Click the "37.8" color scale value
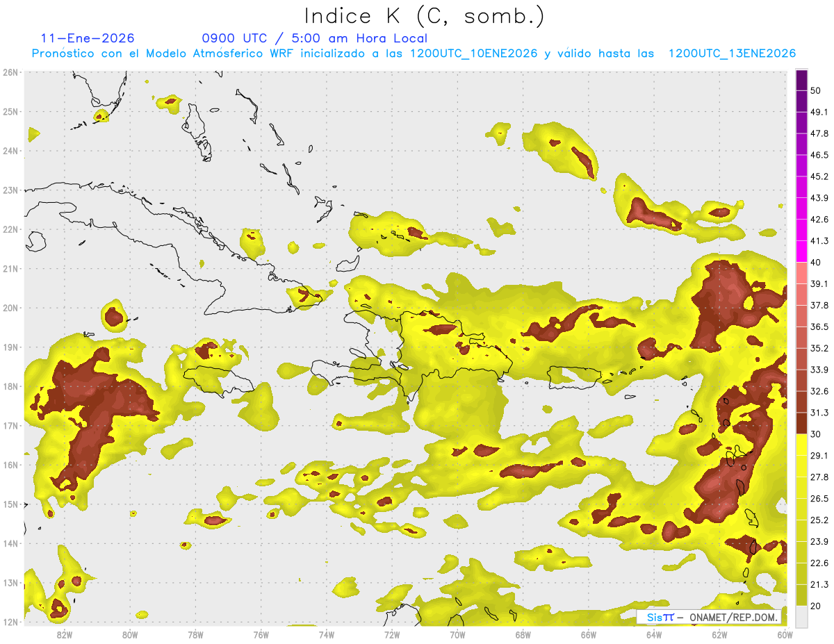 click(x=819, y=305)
